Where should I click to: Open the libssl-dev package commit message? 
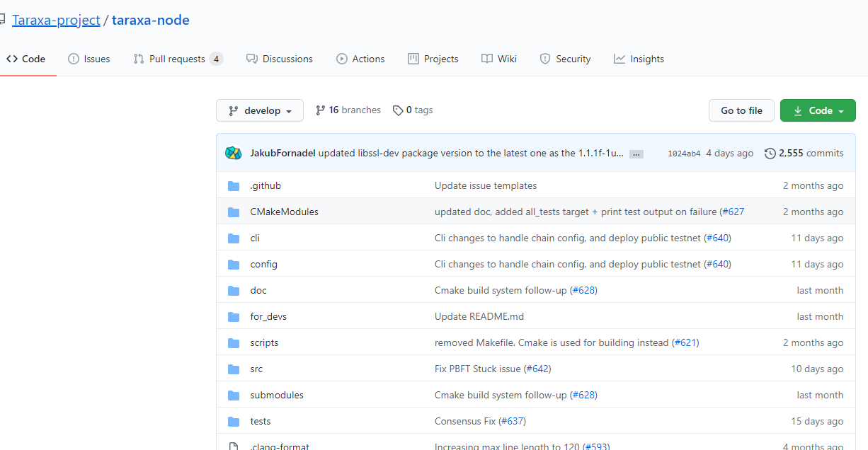(471, 153)
